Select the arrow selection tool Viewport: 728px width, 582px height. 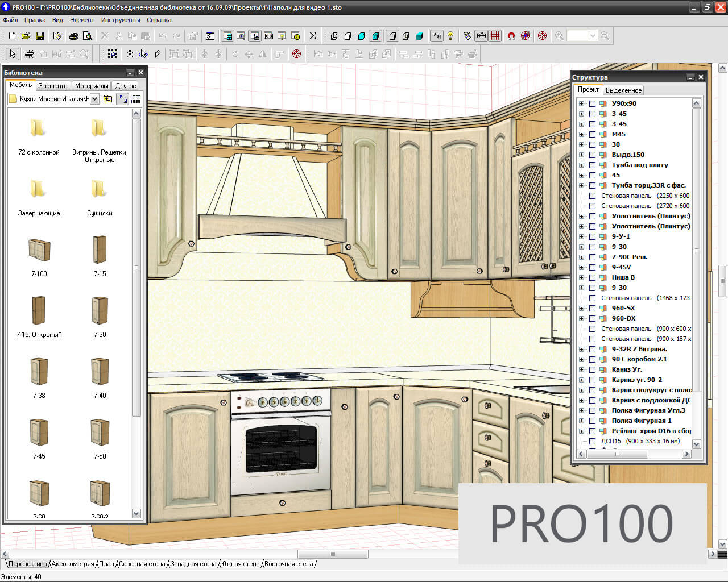click(x=13, y=54)
